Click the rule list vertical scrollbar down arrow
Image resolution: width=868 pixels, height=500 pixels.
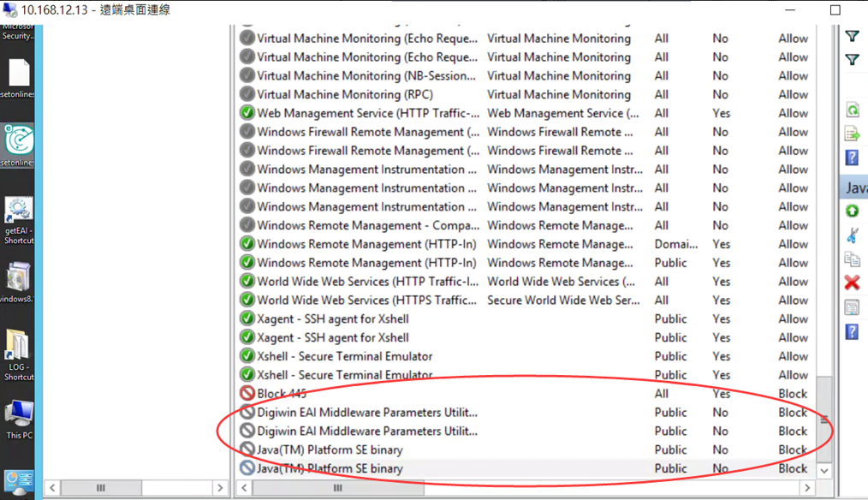[824, 470]
